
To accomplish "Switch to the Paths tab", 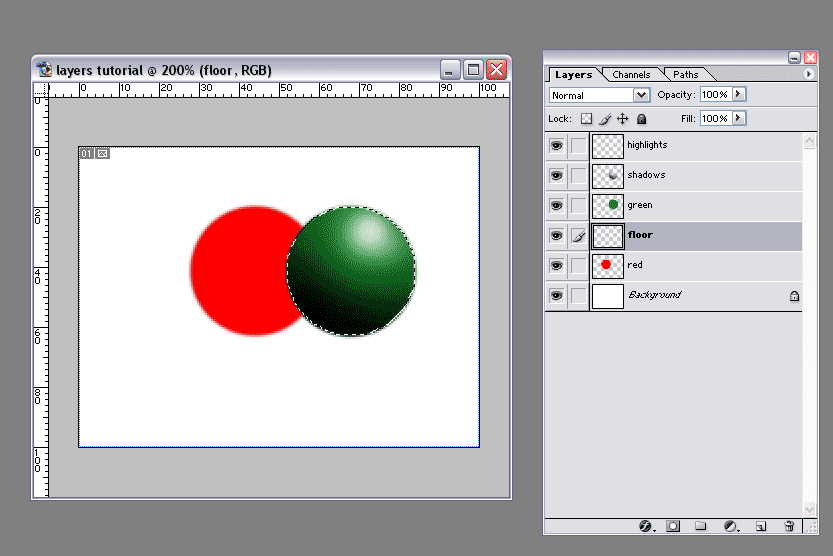I will click(686, 75).
